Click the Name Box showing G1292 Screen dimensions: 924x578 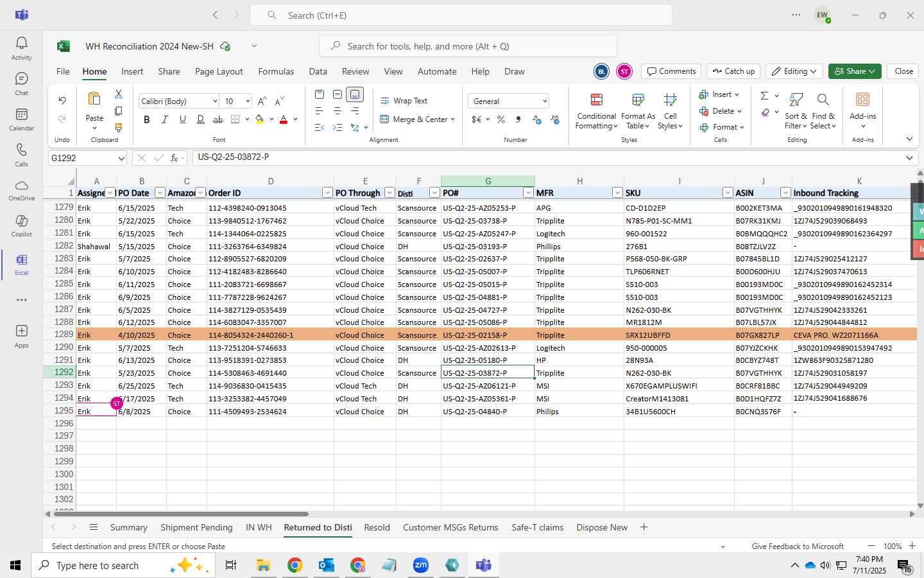click(89, 157)
